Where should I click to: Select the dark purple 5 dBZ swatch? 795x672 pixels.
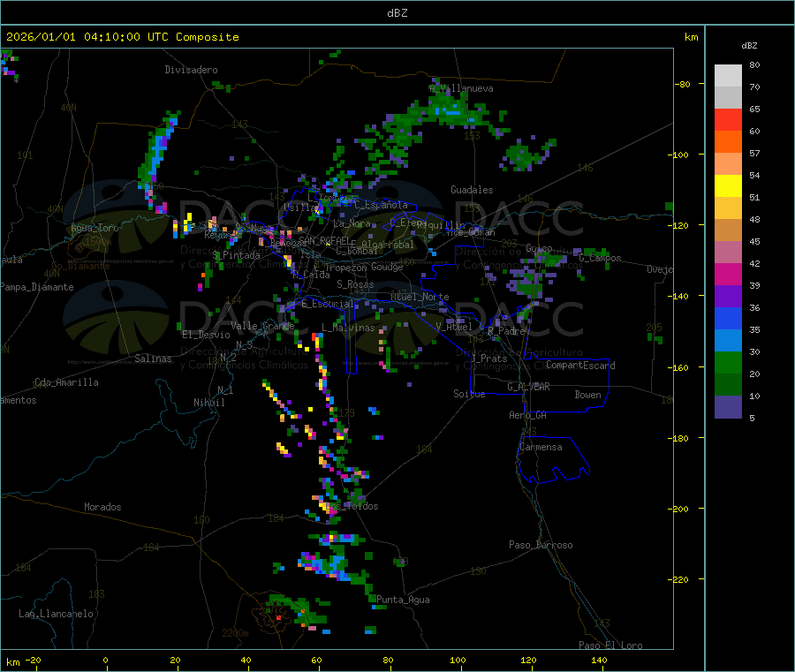tap(728, 407)
